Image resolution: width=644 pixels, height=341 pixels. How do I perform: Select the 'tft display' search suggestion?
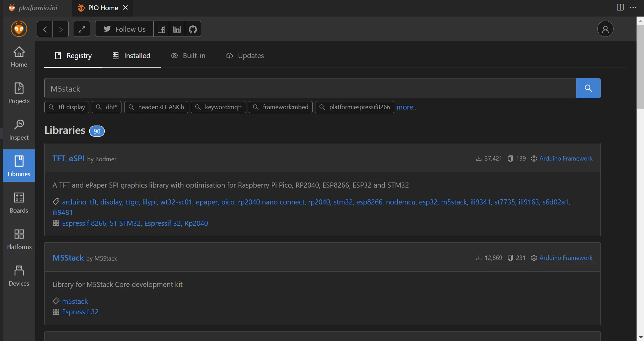67,107
